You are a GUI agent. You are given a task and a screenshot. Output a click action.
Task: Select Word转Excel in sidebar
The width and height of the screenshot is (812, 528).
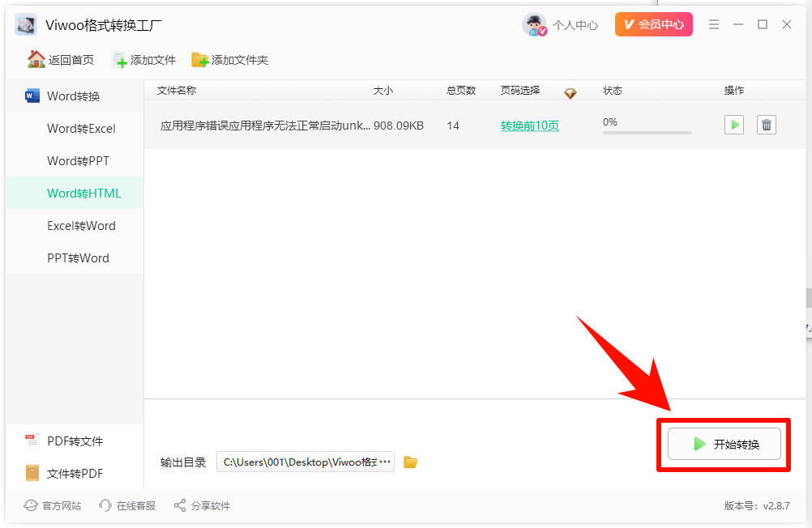(75, 129)
